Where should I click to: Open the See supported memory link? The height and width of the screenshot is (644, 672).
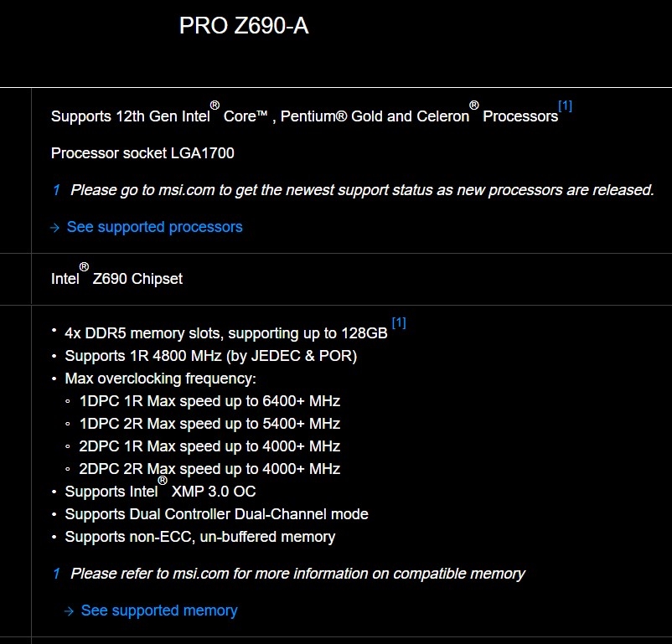tap(159, 611)
